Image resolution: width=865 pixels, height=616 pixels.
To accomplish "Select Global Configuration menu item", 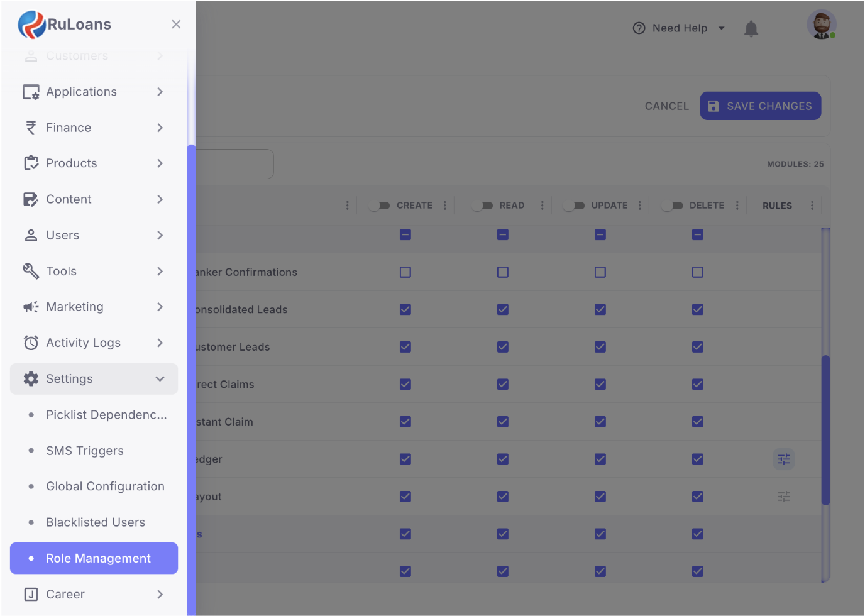I will point(105,487).
